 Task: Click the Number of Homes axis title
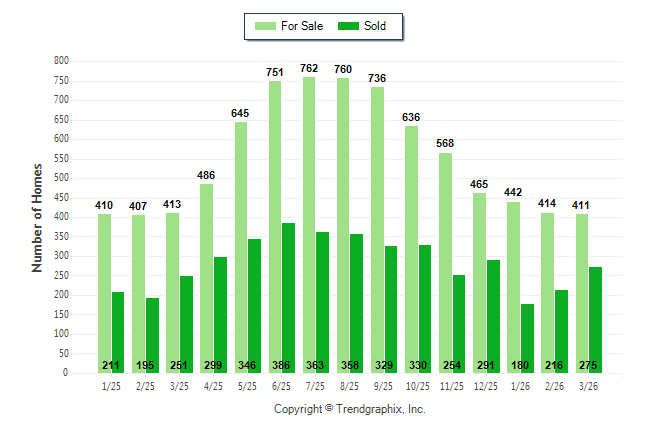click(37, 218)
